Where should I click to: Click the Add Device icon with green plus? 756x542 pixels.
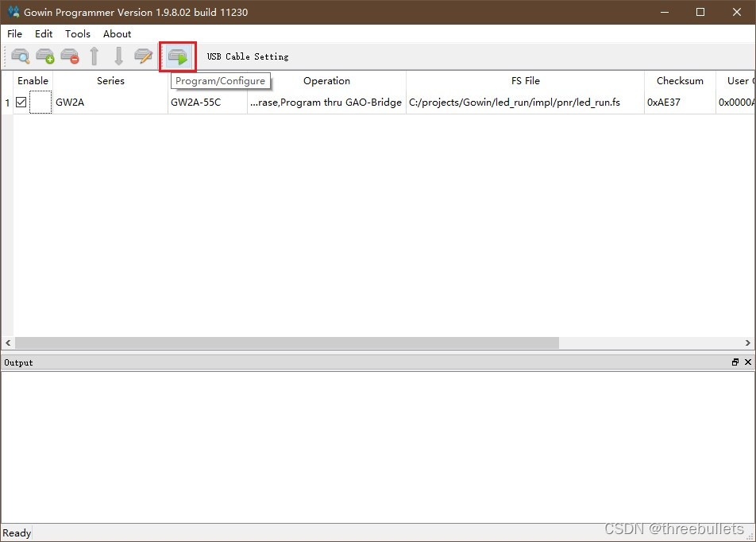pyautogui.click(x=45, y=56)
